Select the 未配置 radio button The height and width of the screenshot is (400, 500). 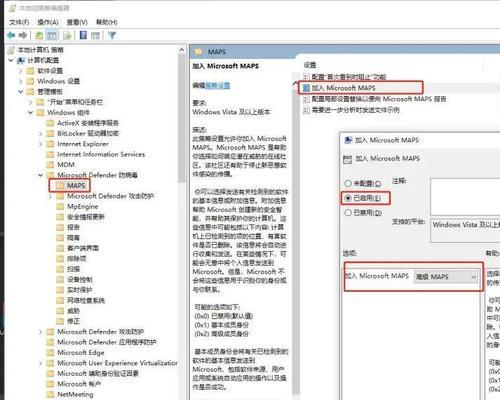(348, 183)
